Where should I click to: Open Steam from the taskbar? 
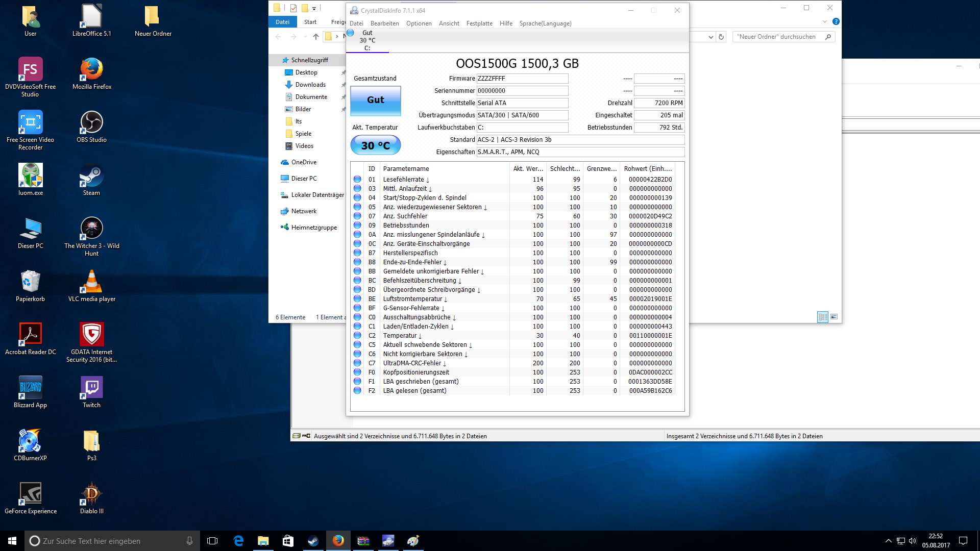pos(313,541)
